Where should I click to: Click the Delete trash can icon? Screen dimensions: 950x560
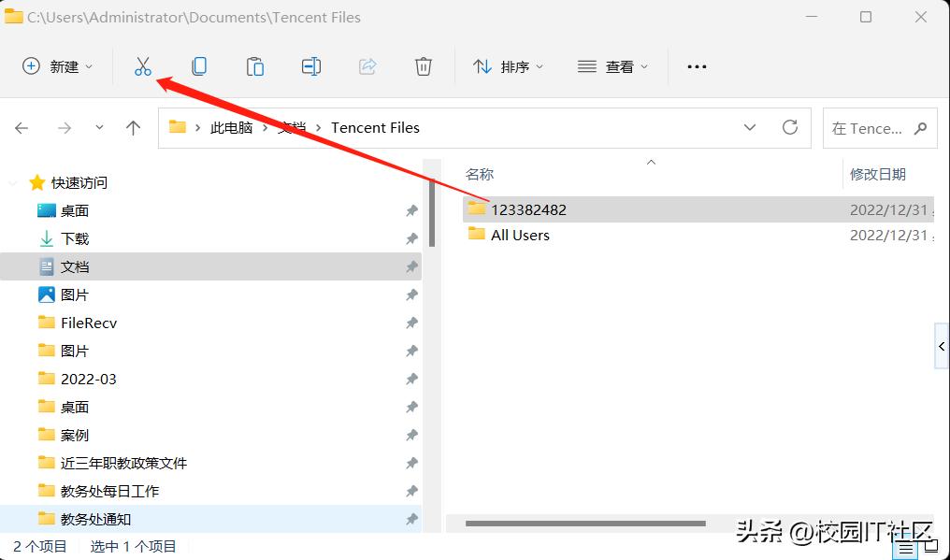(x=424, y=66)
